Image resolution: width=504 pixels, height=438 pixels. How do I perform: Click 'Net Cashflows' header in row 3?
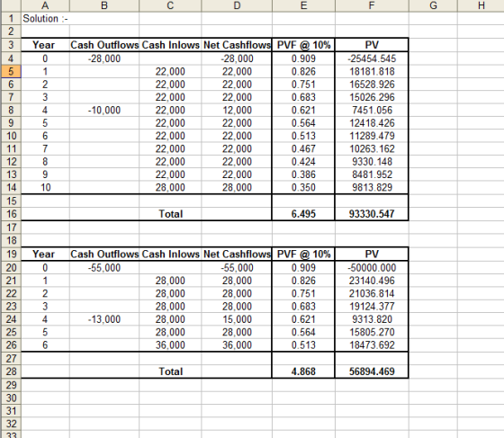(237, 45)
